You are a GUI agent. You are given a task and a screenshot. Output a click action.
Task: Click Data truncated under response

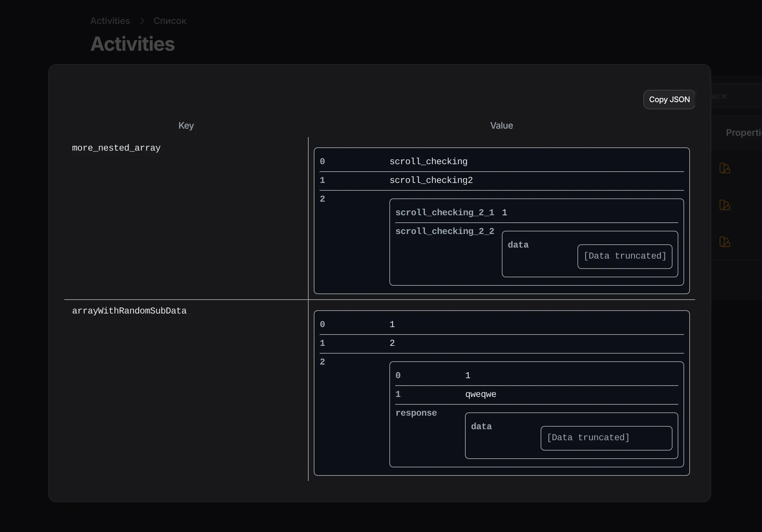pyautogui.click(x=588, y=438)
